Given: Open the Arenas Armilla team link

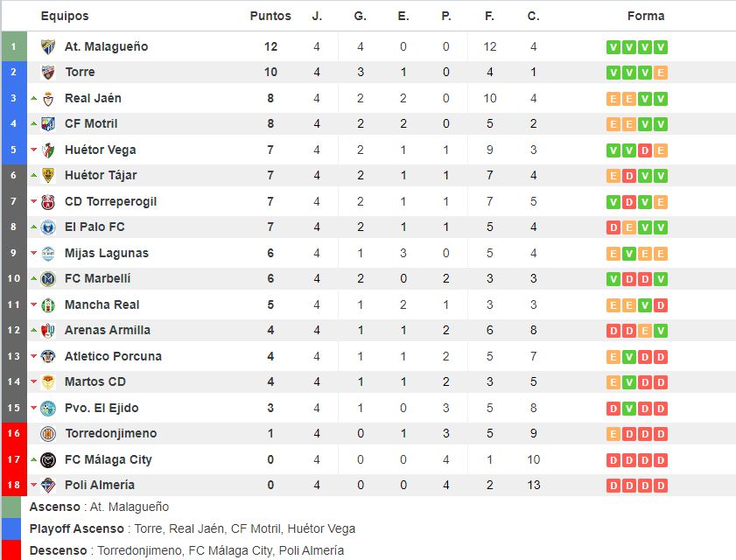Looking at the screenshot, I should tap(108, 330).
